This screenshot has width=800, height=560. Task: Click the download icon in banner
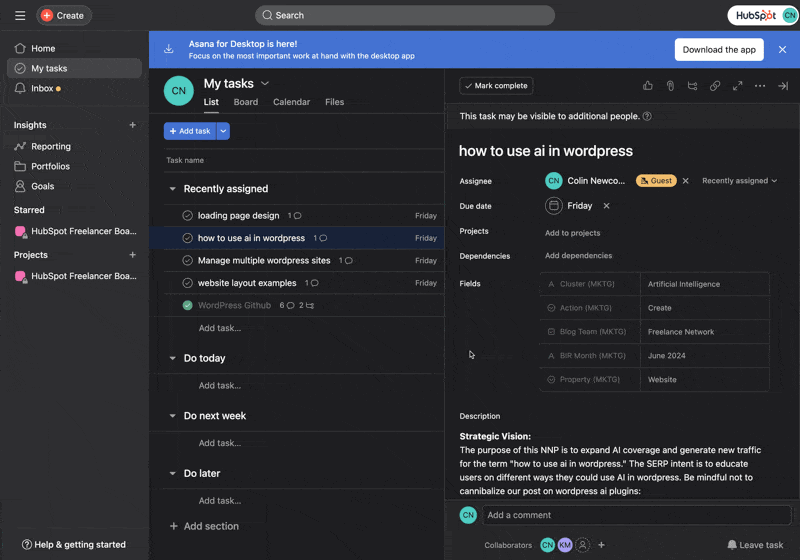168,49
